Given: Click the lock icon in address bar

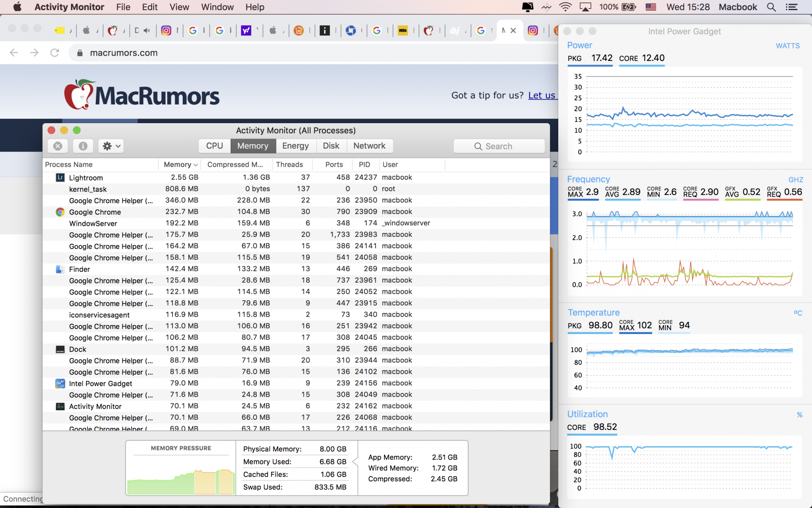Looking at the screenshot, I should (x=80, y=53).
